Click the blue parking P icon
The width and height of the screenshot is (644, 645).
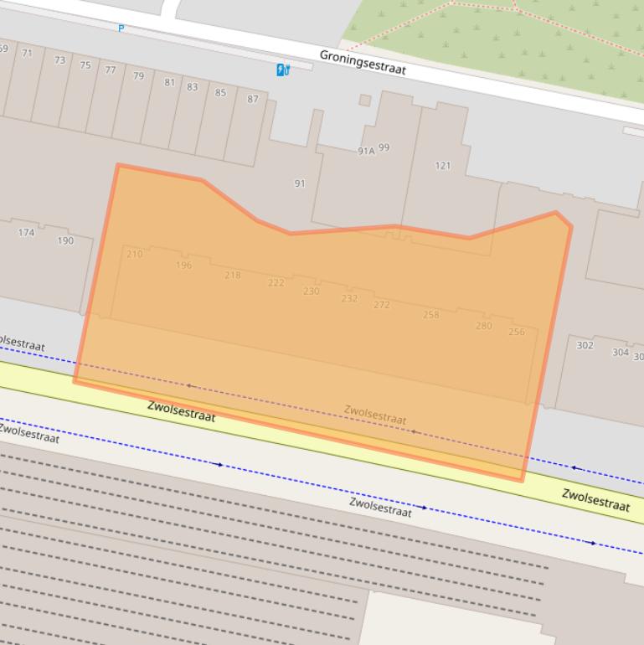121,28
